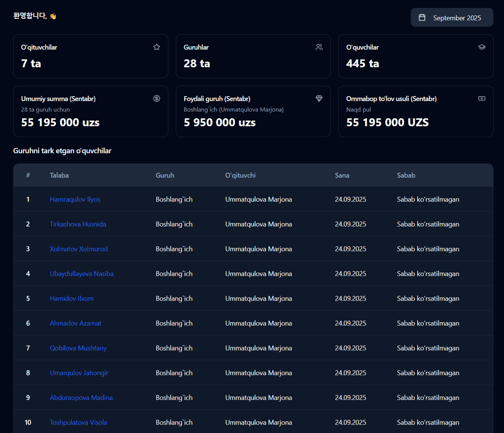Screen dimensions: 504x433
Task: Click the Sana column header
Action: 342,175
